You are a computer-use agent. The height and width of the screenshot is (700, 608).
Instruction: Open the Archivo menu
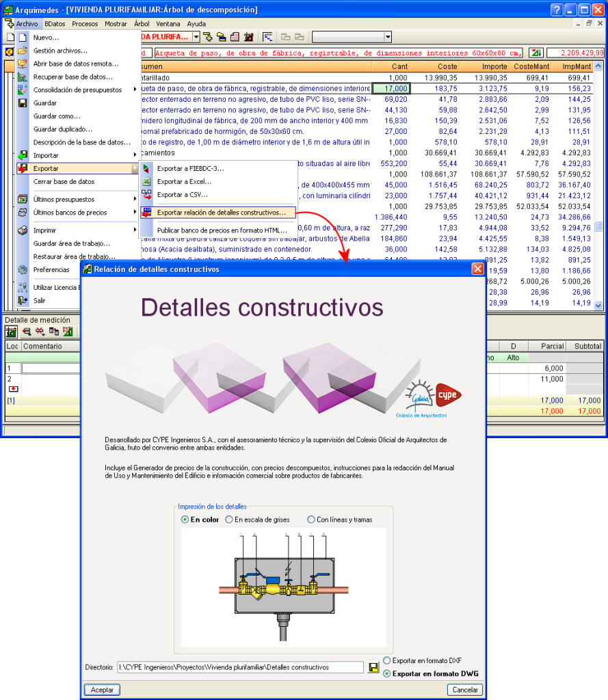click(x=27, y=24)
